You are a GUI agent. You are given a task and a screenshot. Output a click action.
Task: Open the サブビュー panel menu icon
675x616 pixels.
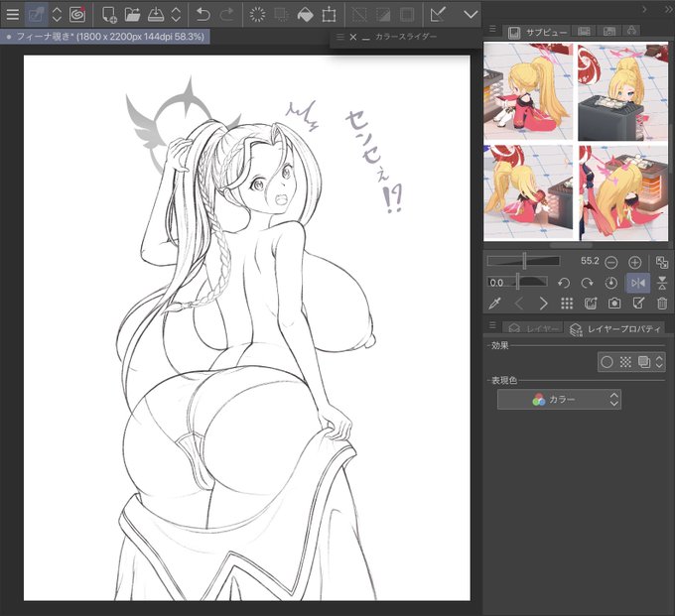click(x=493, y=29)
